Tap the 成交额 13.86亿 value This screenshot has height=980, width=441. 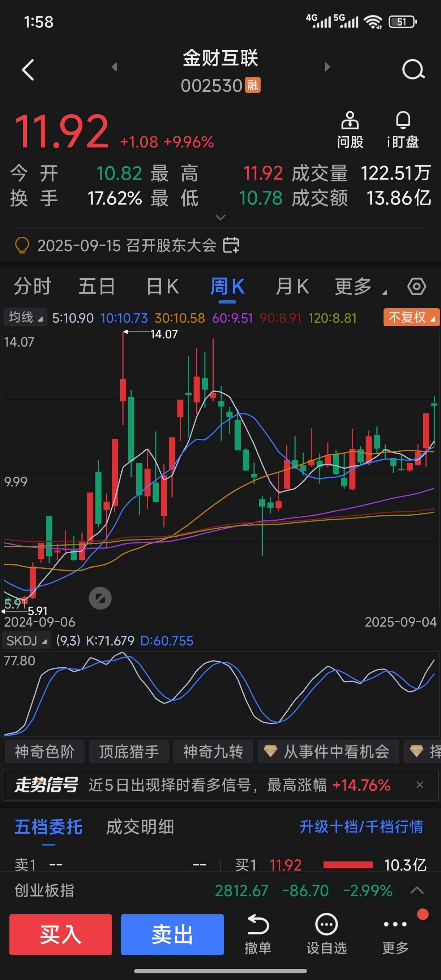tap(398, 198)
